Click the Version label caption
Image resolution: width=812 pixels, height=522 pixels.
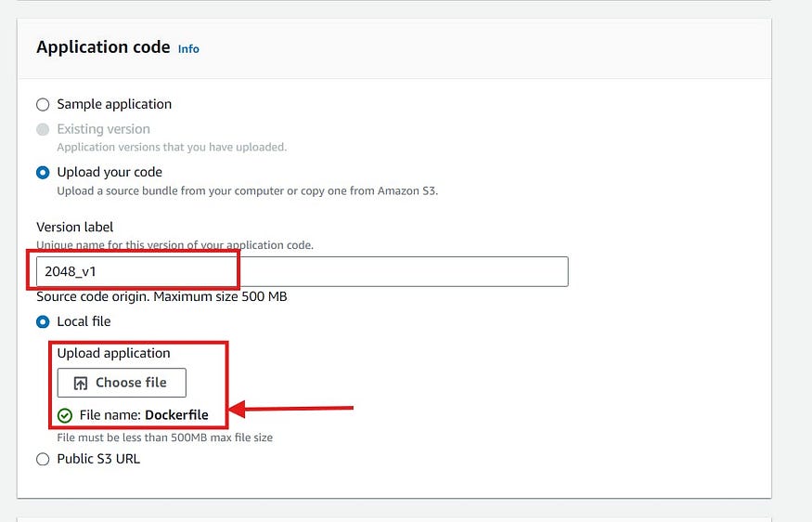point(74,227)
